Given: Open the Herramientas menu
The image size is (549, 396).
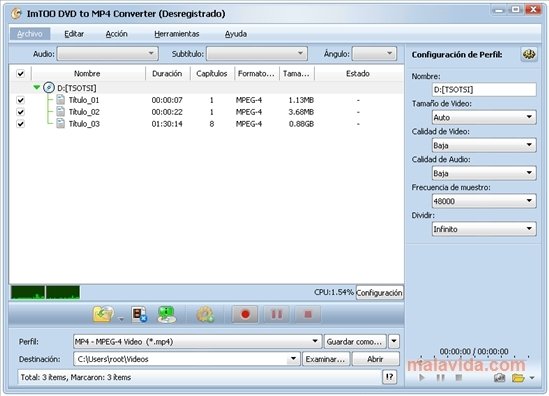Looking at the screenshot, I should tap(177, 34).
